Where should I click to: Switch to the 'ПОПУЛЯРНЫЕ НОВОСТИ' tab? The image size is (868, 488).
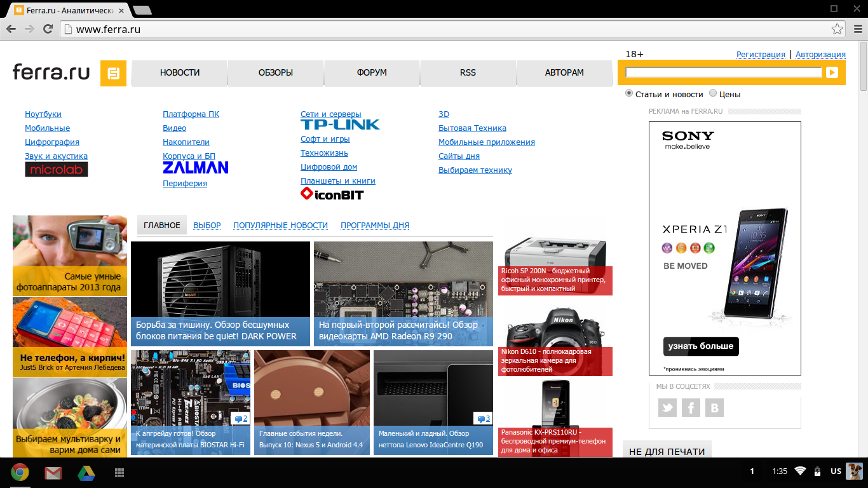pos(280,226)
